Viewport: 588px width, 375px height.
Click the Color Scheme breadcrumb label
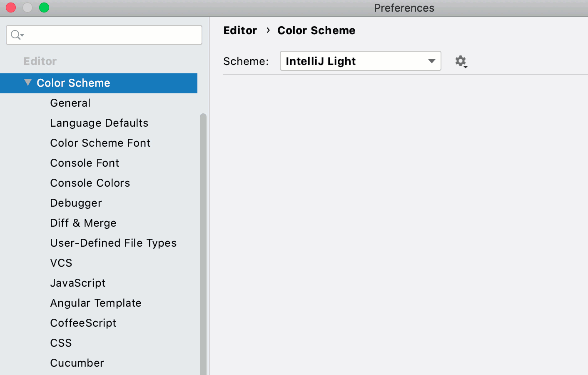pyautogui.click(x=316, y=30)
